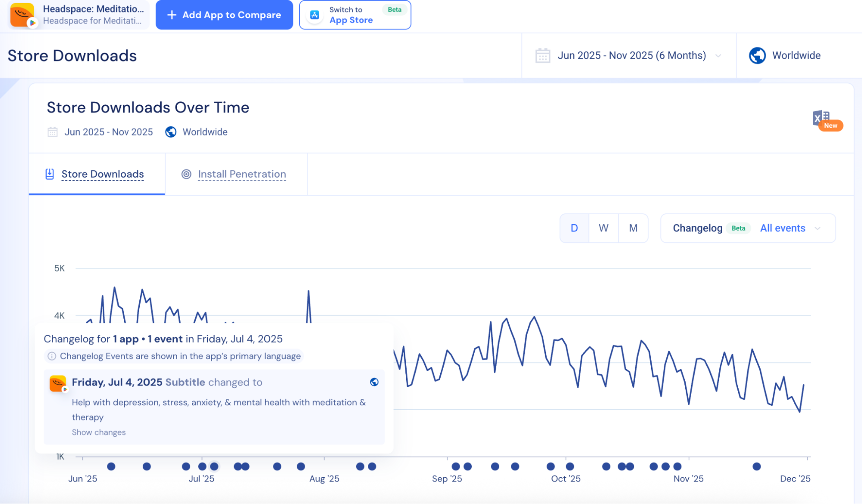Click info icon beside Changelog Events note
This screenshot has width=862, height=504.
[x=52, y=356]
